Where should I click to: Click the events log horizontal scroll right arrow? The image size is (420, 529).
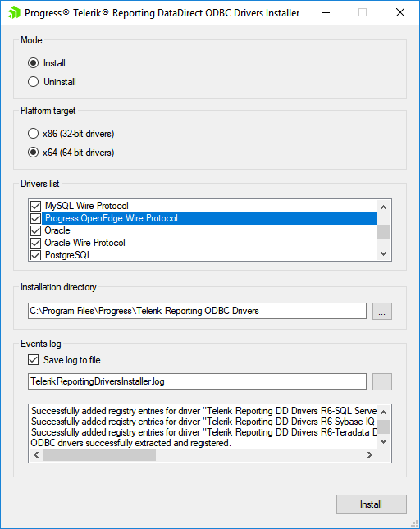coord(370,455)
